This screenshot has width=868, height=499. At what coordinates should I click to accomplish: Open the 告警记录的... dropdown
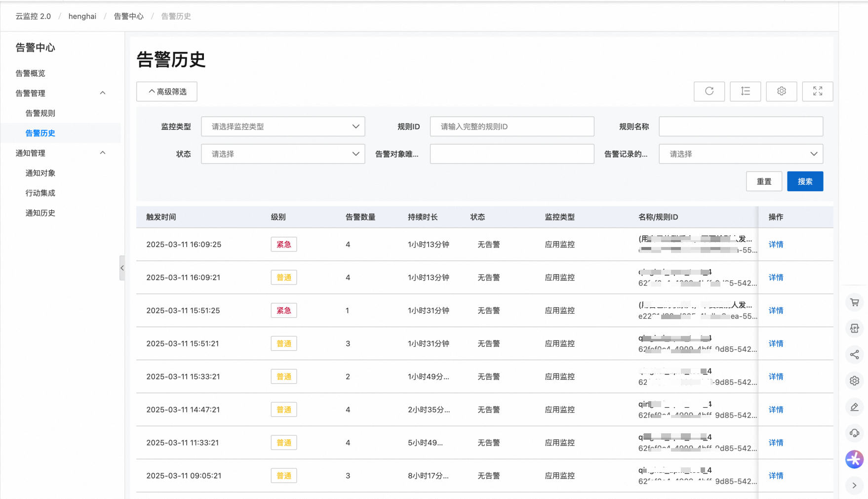coord(741,154)
